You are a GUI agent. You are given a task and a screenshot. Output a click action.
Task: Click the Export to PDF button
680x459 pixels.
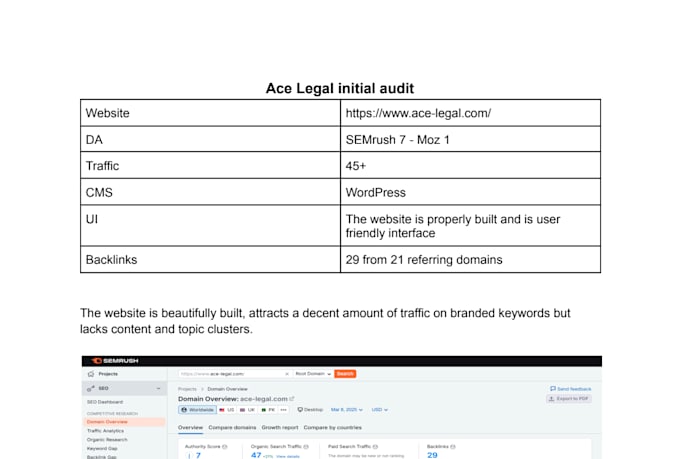[569, 399]
